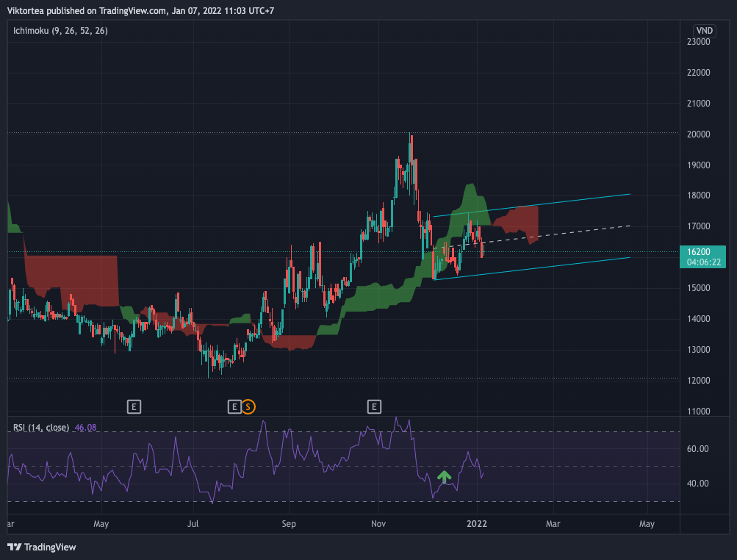Click the May label right of Mar
Screen dimensions: 737x560
[647, 524]
